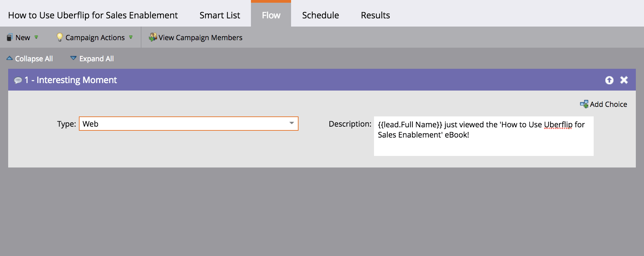This screenshot has width=644, height=256.
Task: Click the Type label
Action: pos(67,124)
